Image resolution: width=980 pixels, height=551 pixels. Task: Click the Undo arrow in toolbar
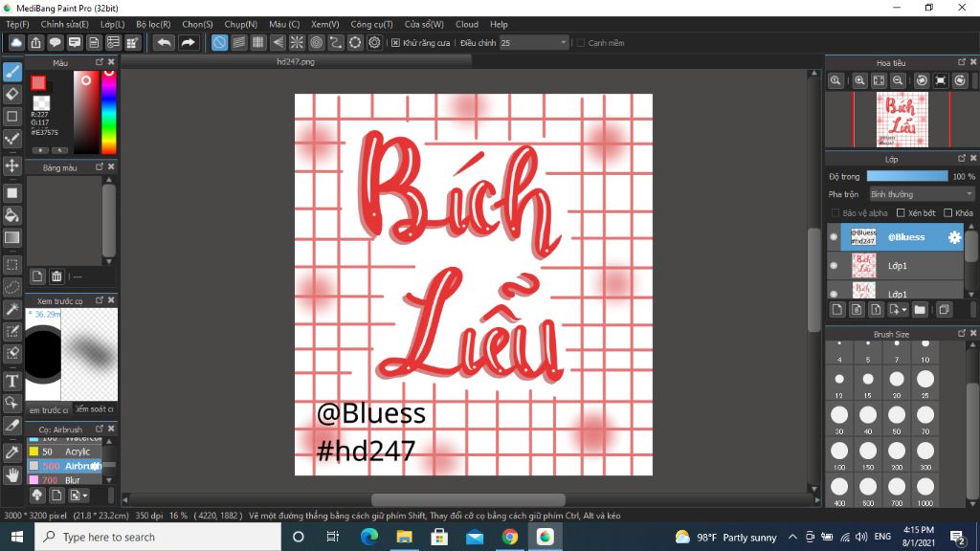(165, 42)
